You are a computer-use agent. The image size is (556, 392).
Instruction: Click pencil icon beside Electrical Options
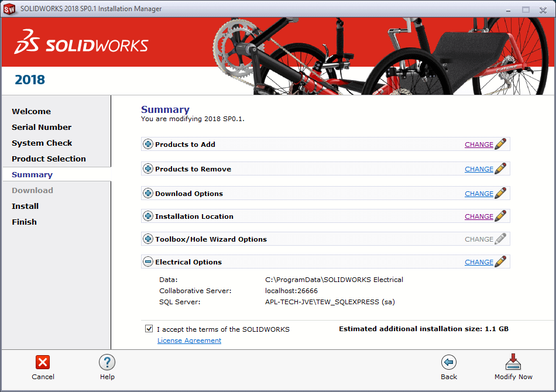(x=500, y=262)
